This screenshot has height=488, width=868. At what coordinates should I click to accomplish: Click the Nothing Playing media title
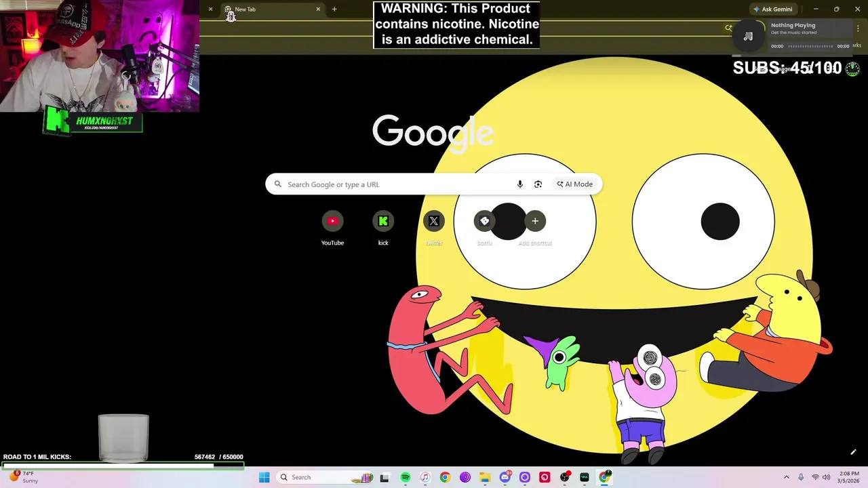[793, 25]
